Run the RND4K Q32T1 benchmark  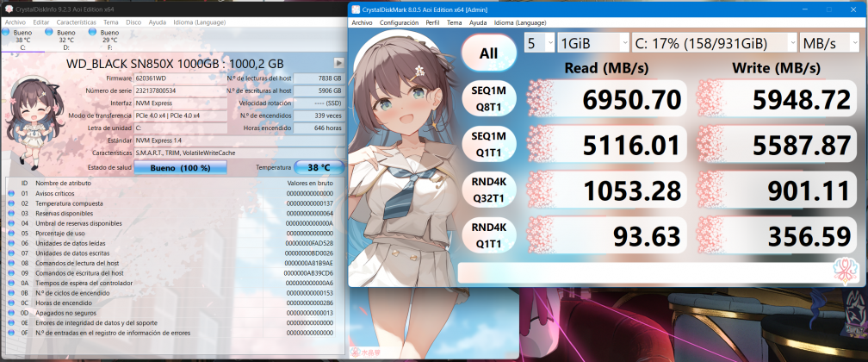pos(489,190)
